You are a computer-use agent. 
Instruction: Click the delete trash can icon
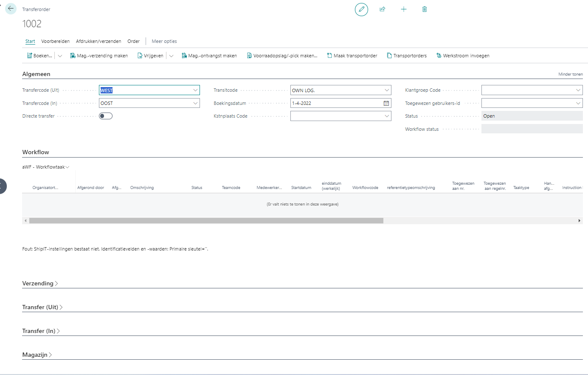(x=425, y=9)
